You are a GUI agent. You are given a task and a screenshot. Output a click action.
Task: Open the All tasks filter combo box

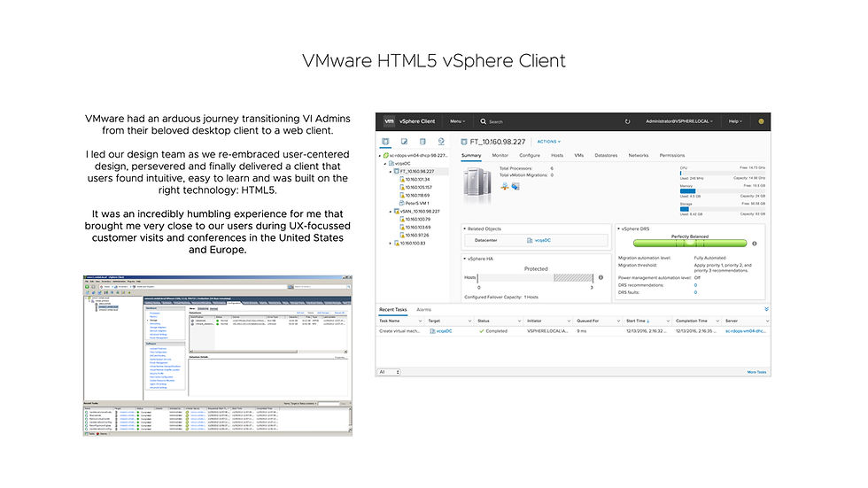pyautogui.click(x=389, y=372)
